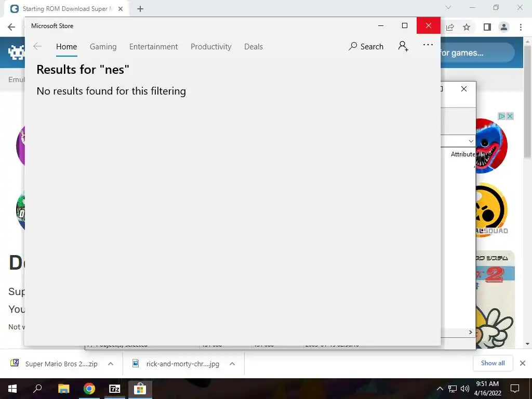This screenshot has height=399, width=532.
Task: Switch to Chrome in the taskbar
Action: pos(89,389)
